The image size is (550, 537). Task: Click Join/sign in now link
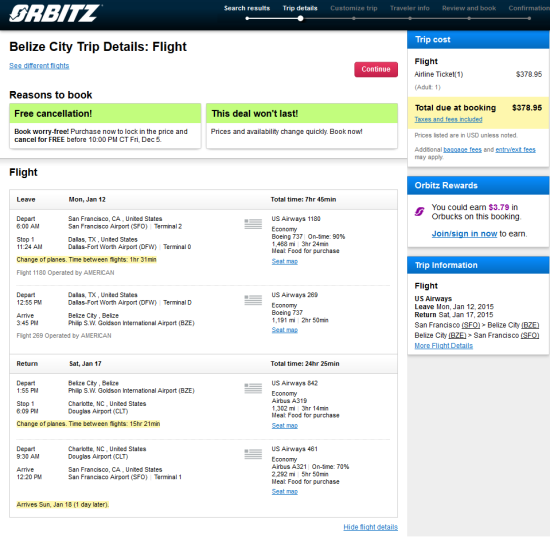(464, 234)
